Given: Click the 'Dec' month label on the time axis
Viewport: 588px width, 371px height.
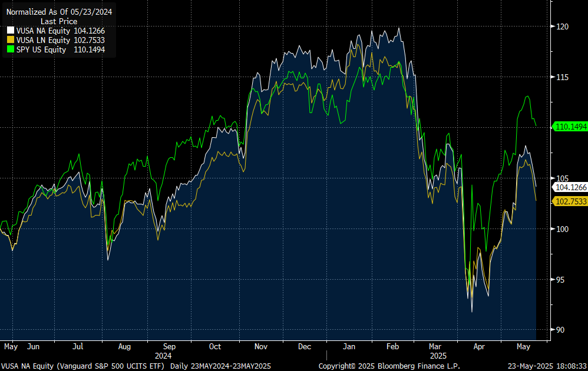Looking at the screenshot, I should click(x=305, y=347).
